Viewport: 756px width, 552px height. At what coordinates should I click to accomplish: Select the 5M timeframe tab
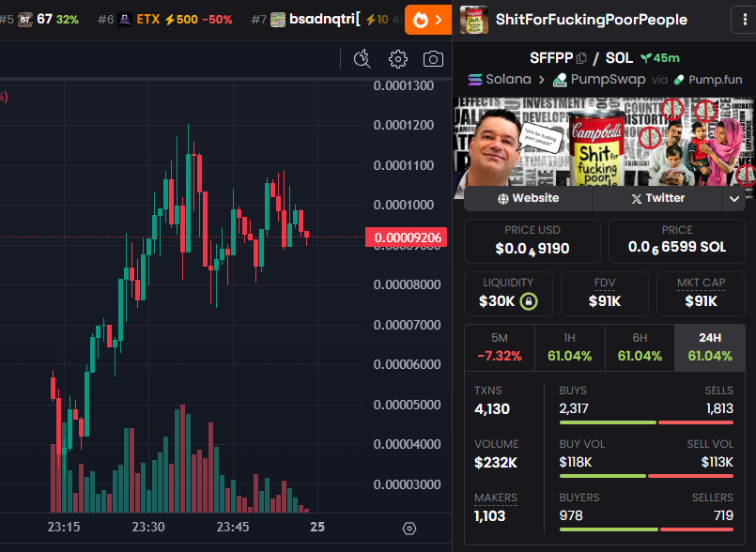500,347
